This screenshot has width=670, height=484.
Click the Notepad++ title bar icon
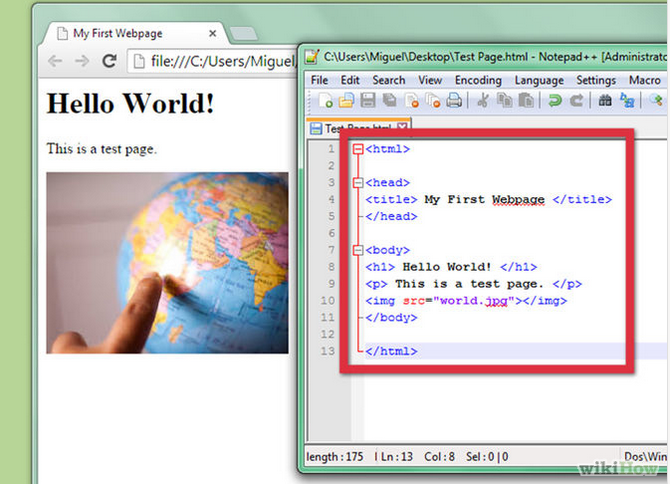[x=312, y=56]
